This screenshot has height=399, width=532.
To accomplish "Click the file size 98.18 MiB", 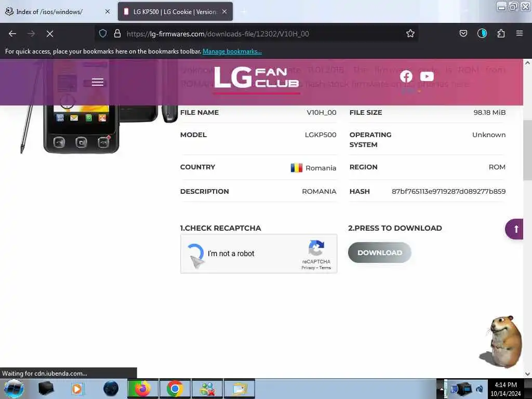I will tap(489, 113).
